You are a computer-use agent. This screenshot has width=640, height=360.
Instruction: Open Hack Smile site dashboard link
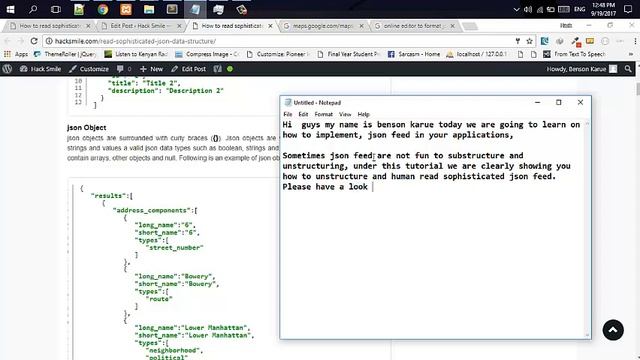[40, 69]
